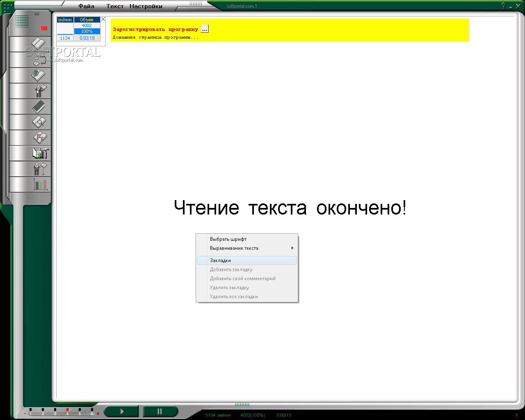Select Закладки in the context menu
Screen dimensions: 525x420
click(247, 260)
